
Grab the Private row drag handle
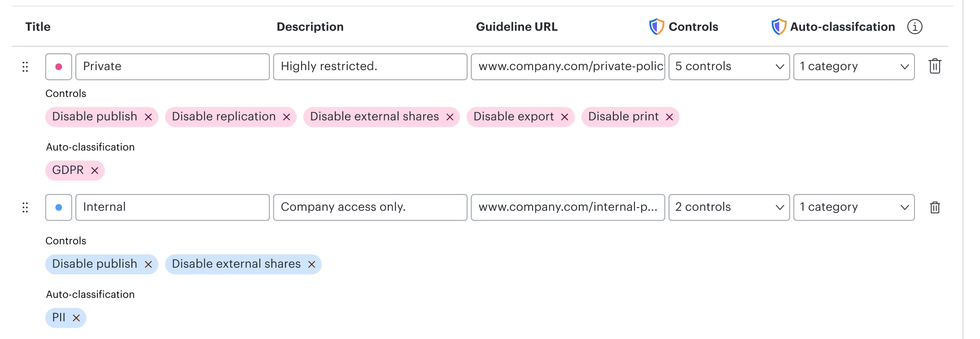(x=25, y=67)
